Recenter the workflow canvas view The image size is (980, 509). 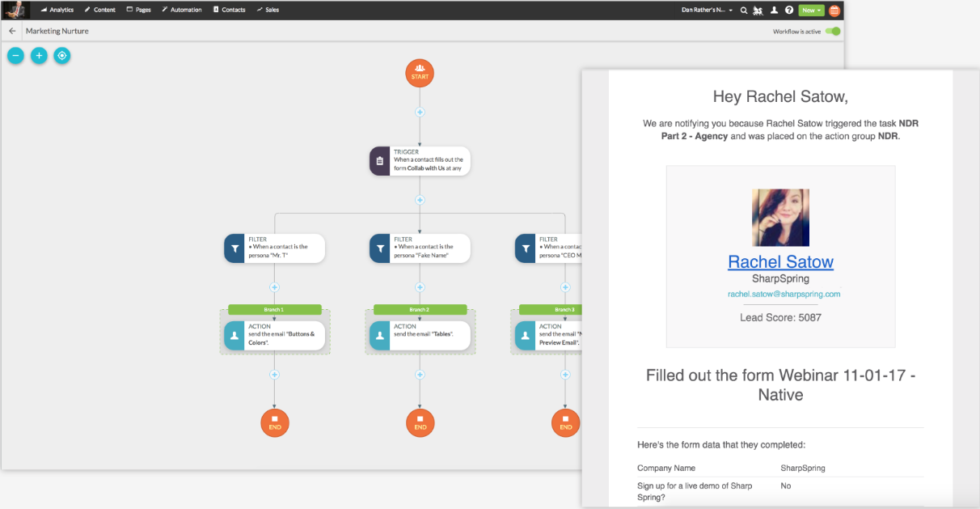point(62,56)
